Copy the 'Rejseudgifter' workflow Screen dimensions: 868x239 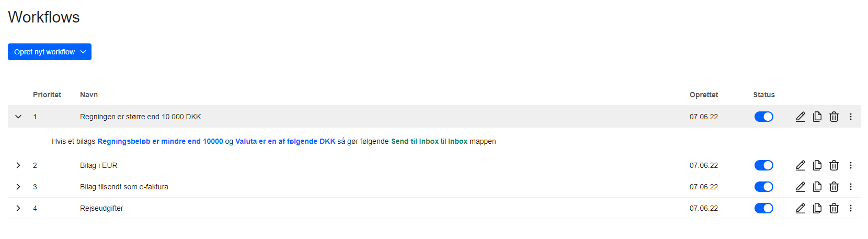817,208
